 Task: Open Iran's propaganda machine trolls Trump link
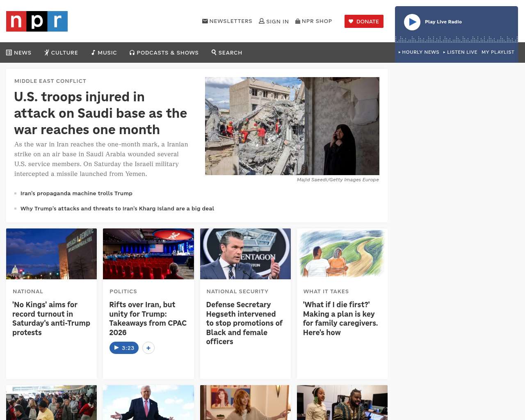click(76, 193)
